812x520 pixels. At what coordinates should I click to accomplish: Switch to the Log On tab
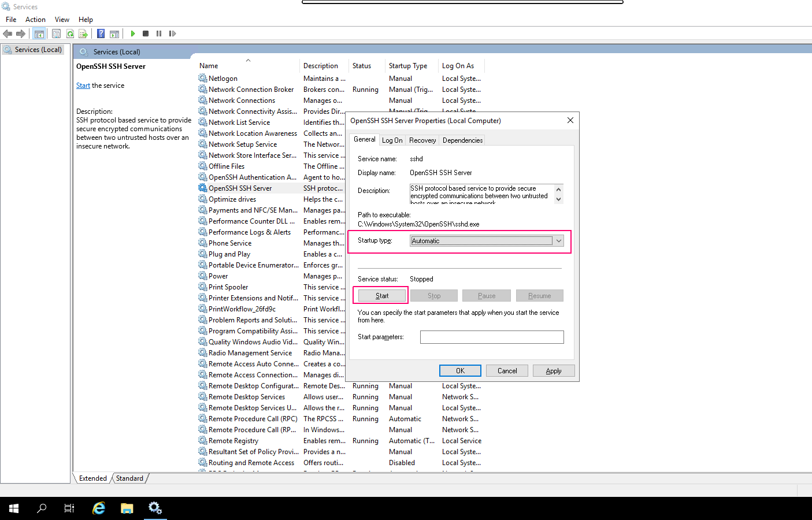[392, 140]
